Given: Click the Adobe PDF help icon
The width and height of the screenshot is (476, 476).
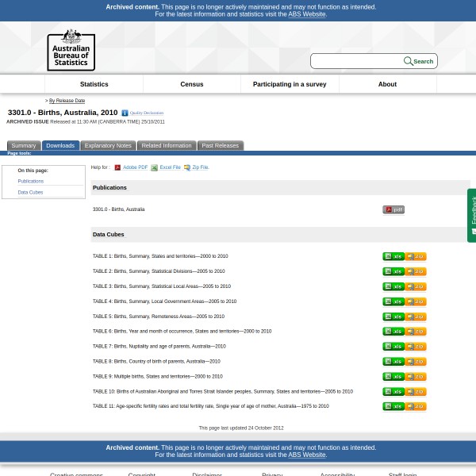Looking at the screenshot, I should [117, 168].
